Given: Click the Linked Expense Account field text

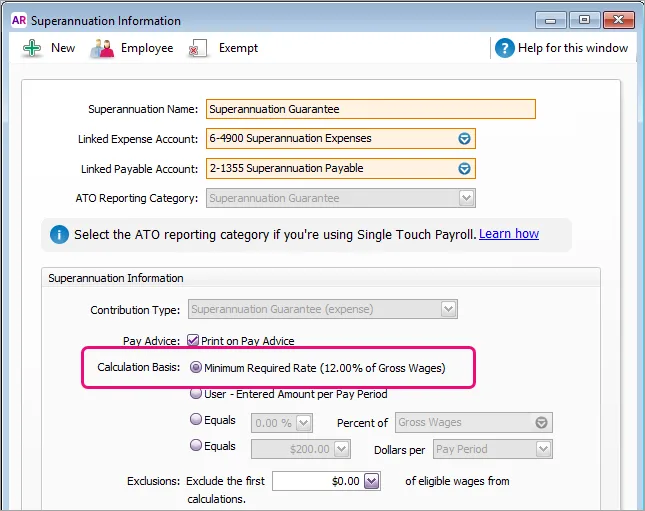Looking at the screenshot, I should (x=290, y=138).
